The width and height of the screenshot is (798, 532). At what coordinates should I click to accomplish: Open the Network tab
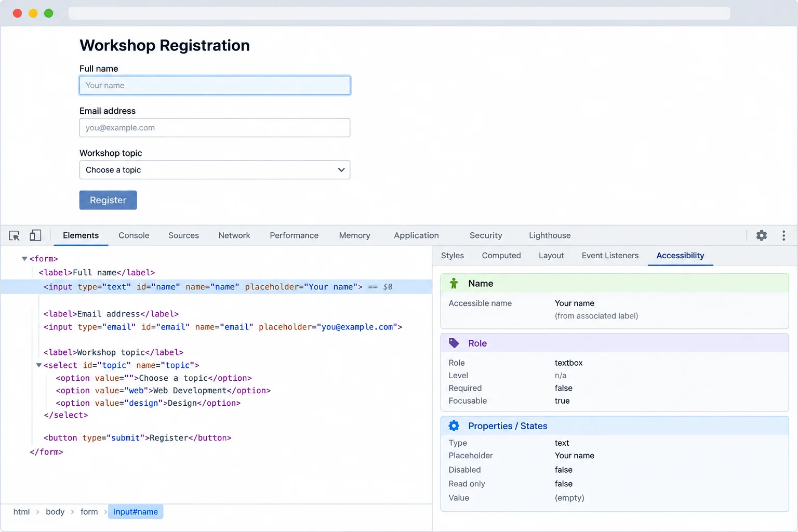point(234,235)
